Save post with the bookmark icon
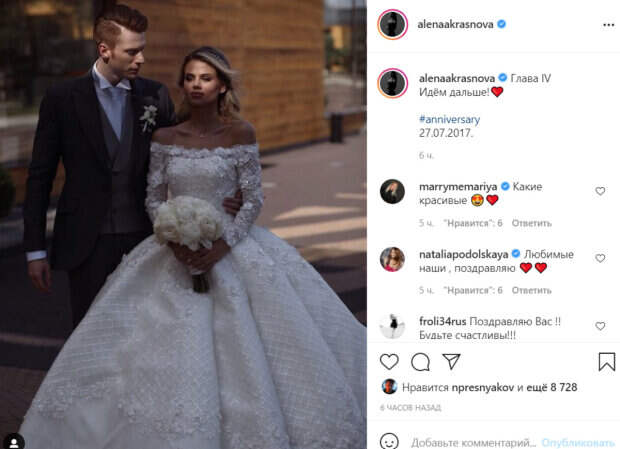 point(607,362)
